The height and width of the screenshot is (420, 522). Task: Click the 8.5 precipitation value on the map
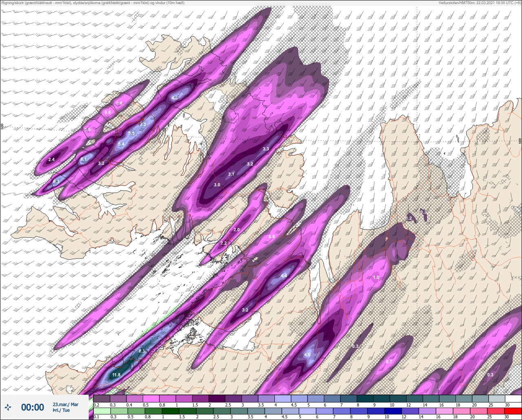click(x=142, y=351)
